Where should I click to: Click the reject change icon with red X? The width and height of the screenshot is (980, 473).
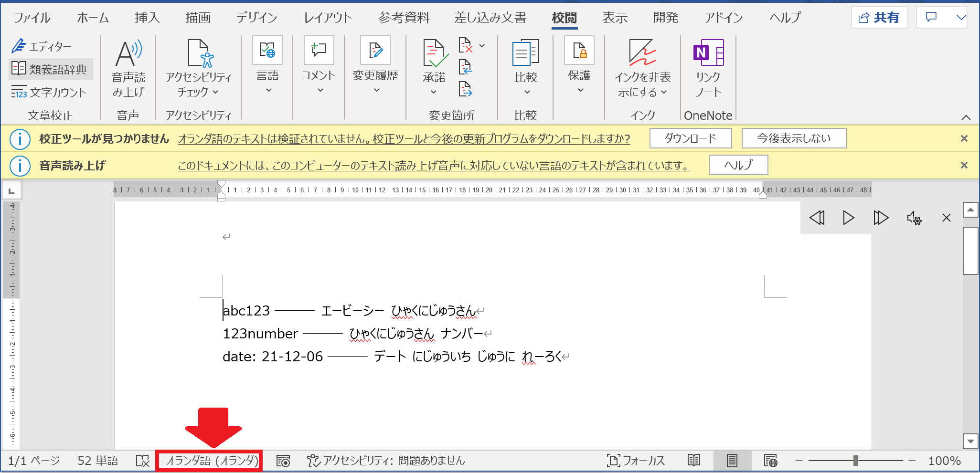tap(466, 45)
